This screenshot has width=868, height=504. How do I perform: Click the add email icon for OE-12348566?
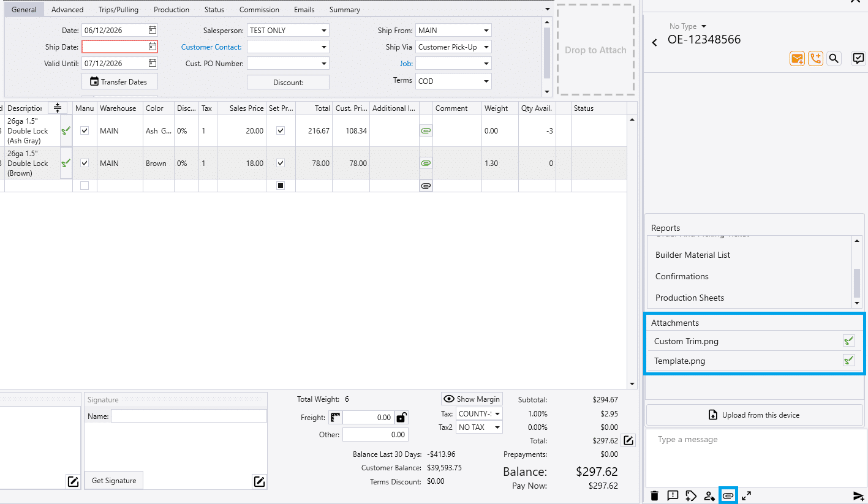tap(797, 59)
